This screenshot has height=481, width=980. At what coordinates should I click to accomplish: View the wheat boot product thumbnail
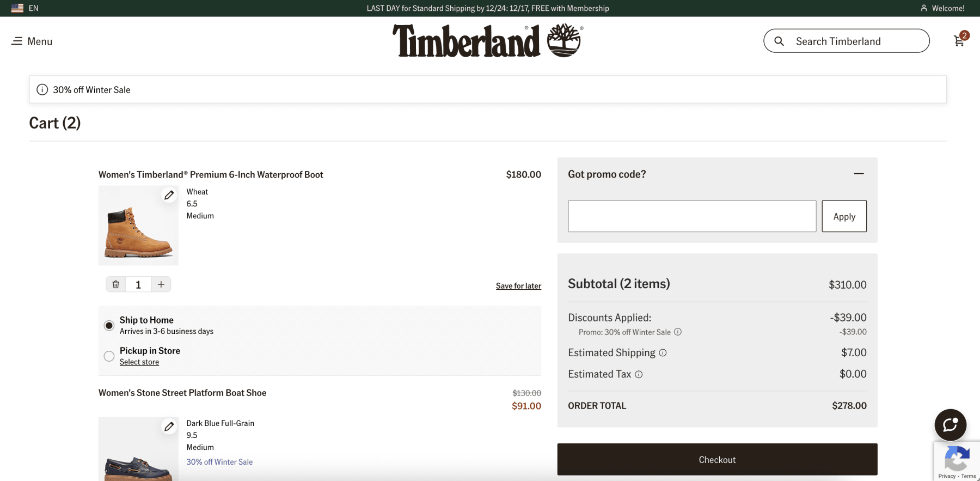[138, 226]
